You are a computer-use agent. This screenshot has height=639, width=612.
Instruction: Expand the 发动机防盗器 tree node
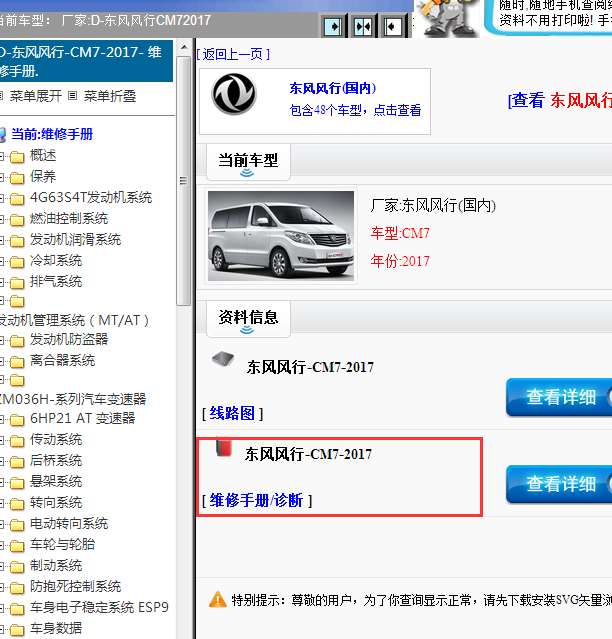[x=2, y=340]
